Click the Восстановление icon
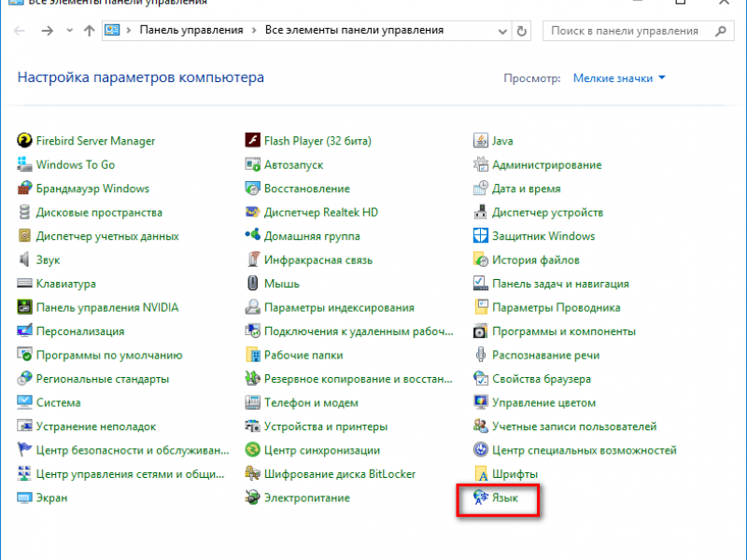This screenshot has width=747, height=560. (252, 189)
